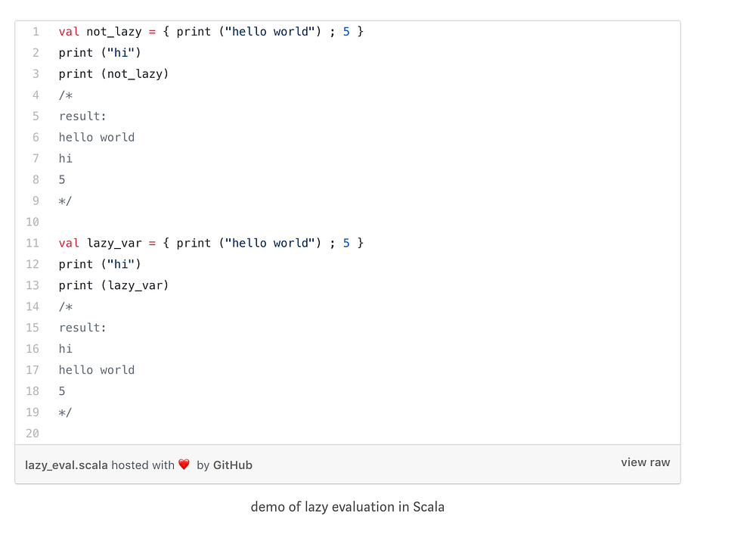Click the red heart icon
The height and width of the screenshot is (544, 756).
[x=184, y=465]
